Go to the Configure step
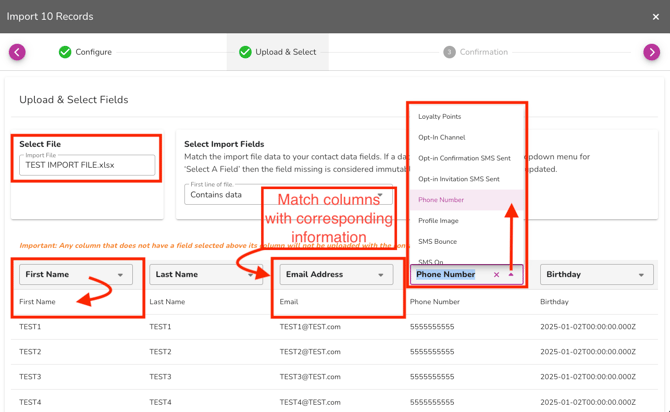Screen dimensions: 670x412 pos(85,52)
